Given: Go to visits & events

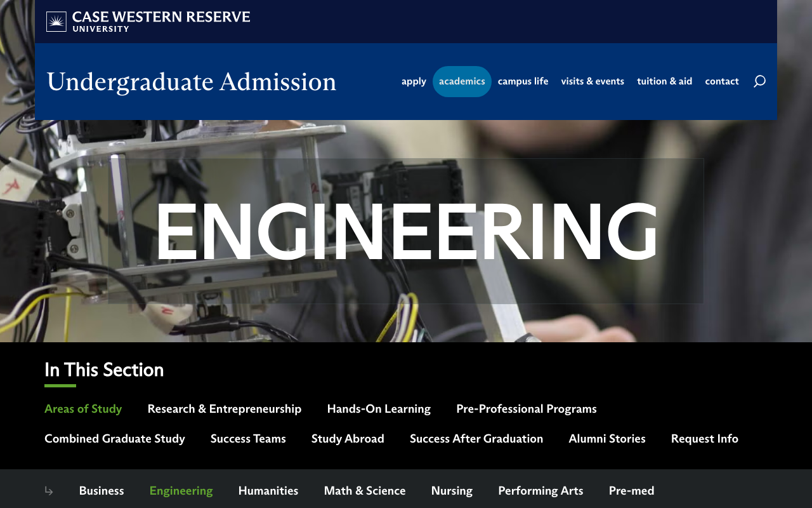Looking at the screenshot, I should coord(593,81).
